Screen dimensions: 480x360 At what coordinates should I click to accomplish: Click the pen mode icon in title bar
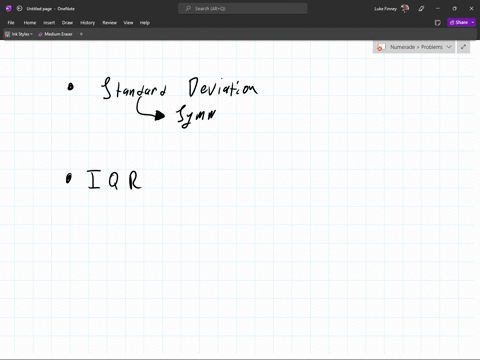(x=421, y=9)
